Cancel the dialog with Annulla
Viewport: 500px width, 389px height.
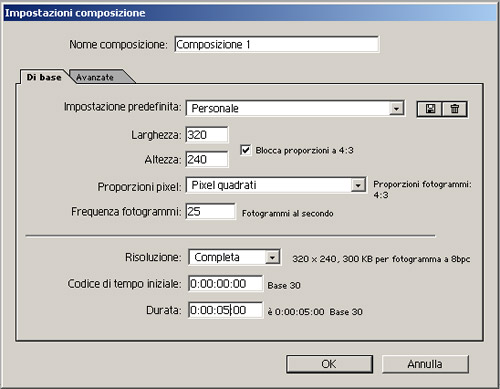pos(425,364)
